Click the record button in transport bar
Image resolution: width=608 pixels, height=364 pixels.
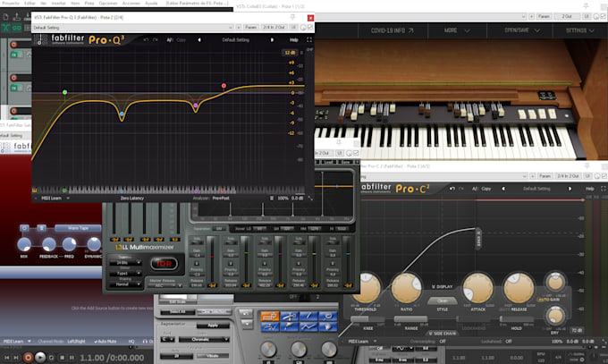tap(28, 357)
